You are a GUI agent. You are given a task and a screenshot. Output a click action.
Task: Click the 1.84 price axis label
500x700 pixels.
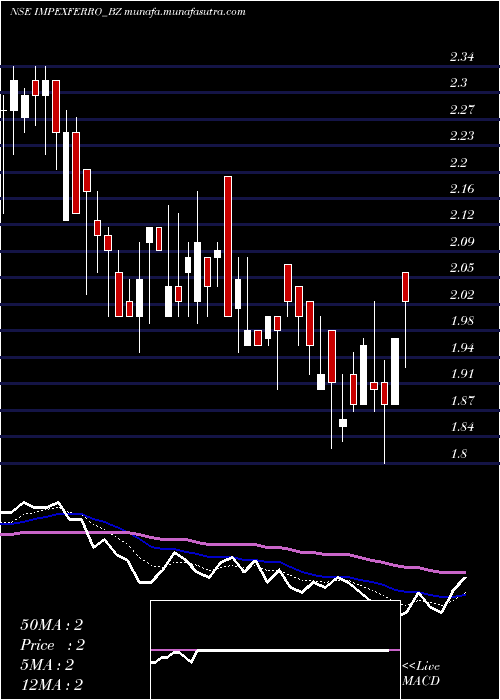pos(462,427)
